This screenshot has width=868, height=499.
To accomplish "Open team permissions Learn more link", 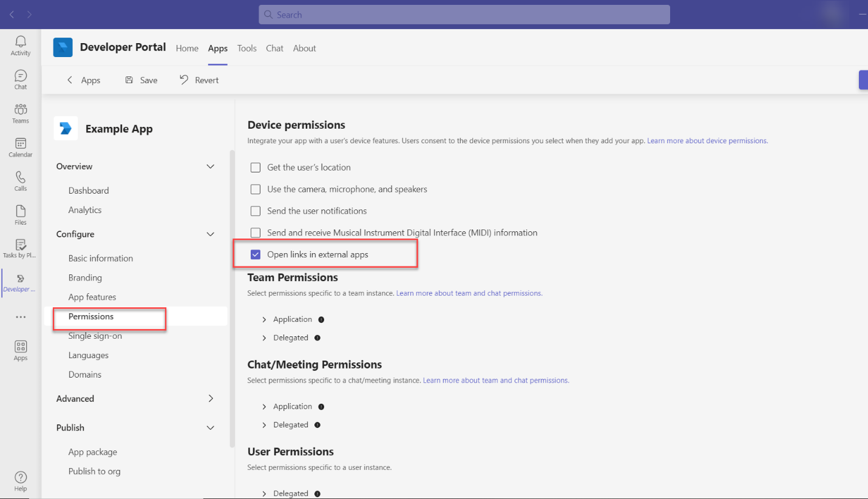I will pos(469,293).
